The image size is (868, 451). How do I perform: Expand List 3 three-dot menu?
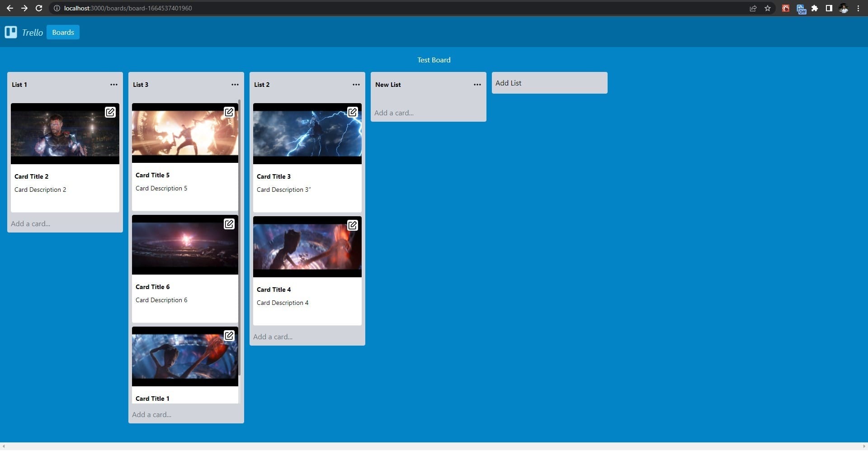[235, 85]
